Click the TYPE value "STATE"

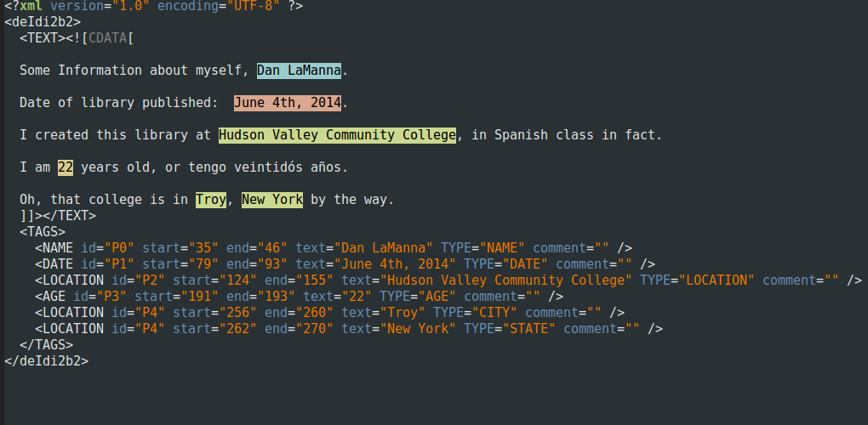[528, 329]
